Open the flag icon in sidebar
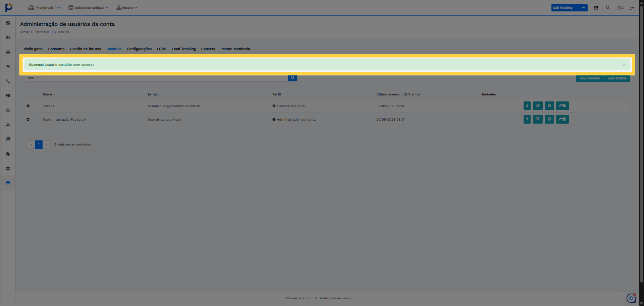The width and height of the screenshot is (644, 306). (x=8, y=67)
